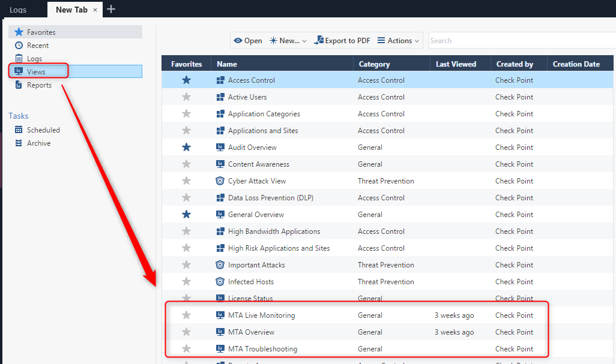Favorite the Applications and Sites star
Image resolution: width=616 pixels, height=364 pixels.
pos(186,130)
